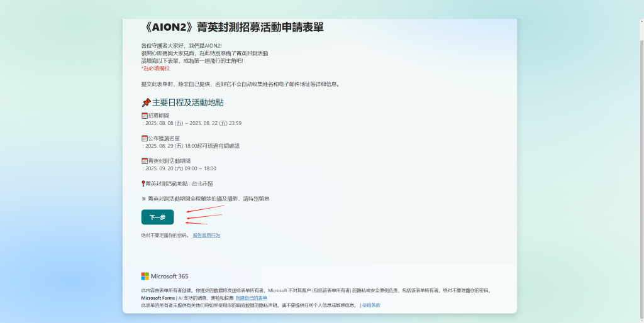Click the text 绝对不要泄露你的密码 below 下一步
This screenshot has width=644, height=323.
[x=165, y=235]
